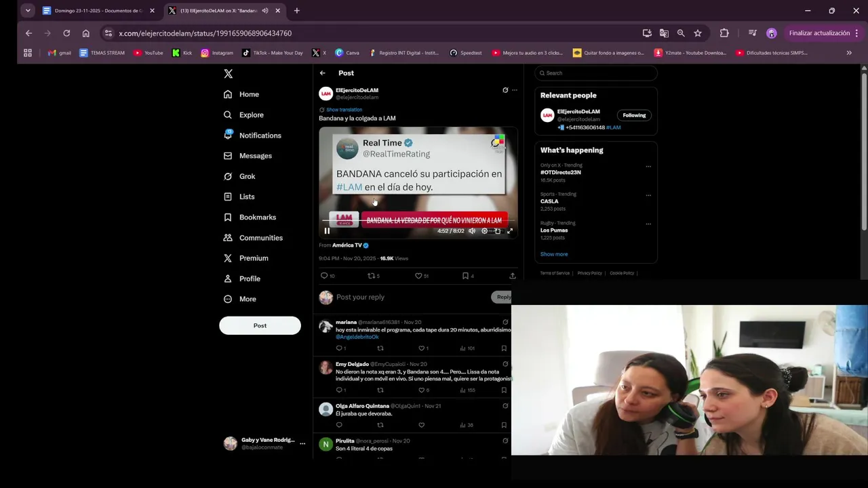Viewport: 868px width, 488px height.
Task: Open Explore in X sidebar
Action: [243, 115]
